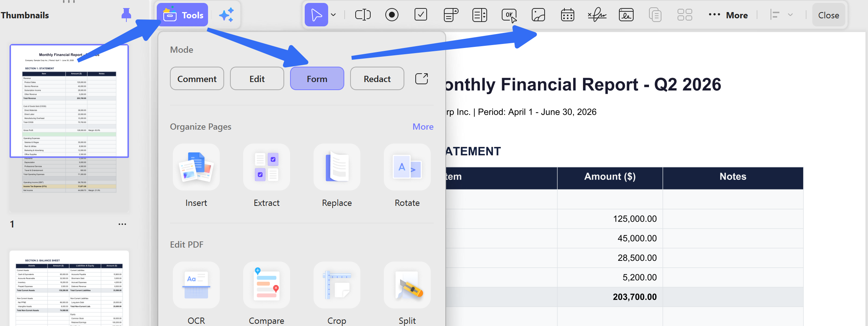Click the pop-out external window icon

tap(422, 78)
